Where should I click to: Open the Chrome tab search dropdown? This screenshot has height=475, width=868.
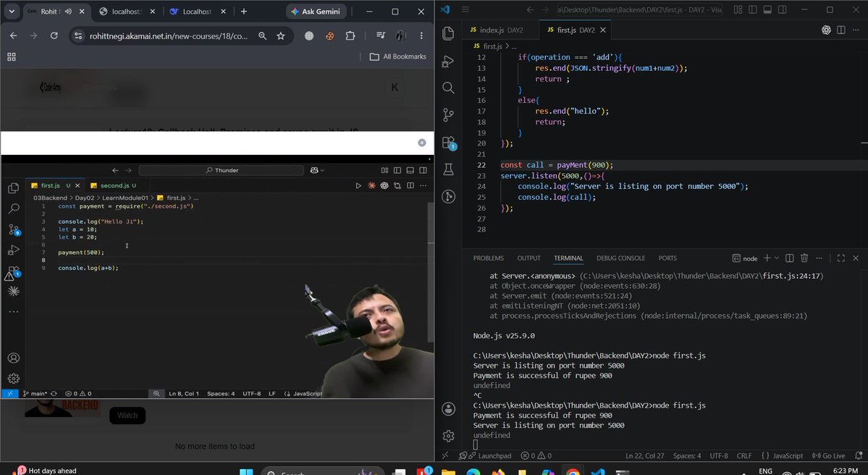[12, 11]
